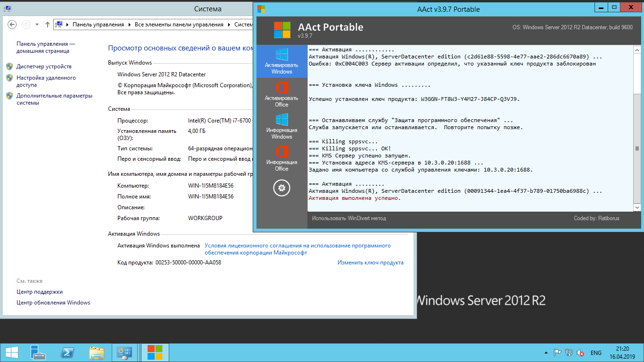Open Панель управления домашняя страница link
644x362 pixels.
pyautogui.click(x=46, y=47)
